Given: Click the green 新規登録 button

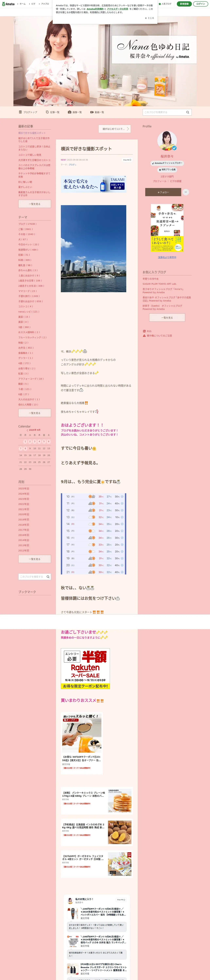Looking at the screenshot, I should coord(184,4).
